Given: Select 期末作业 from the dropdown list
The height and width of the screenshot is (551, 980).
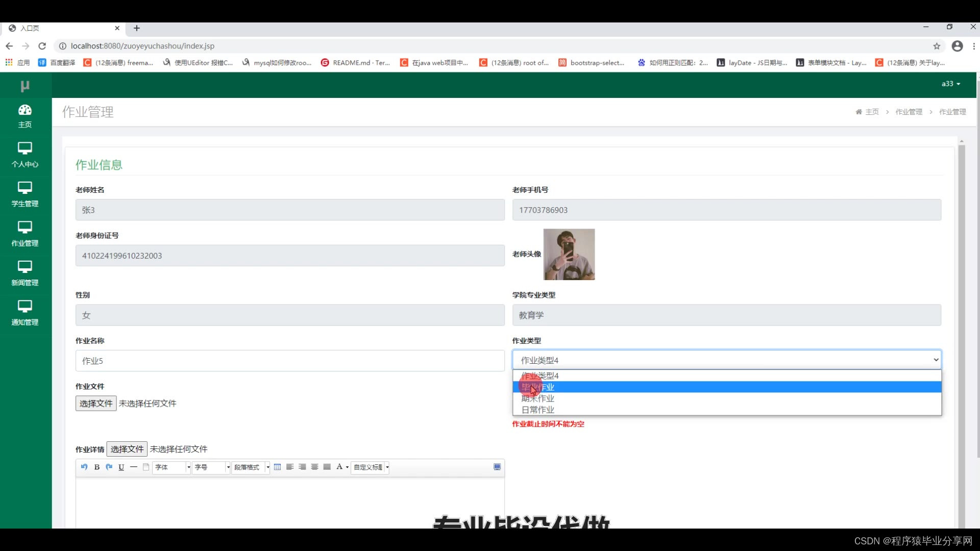Looking at the screenshot, I should pyautogui.click(x=537, y=398).
